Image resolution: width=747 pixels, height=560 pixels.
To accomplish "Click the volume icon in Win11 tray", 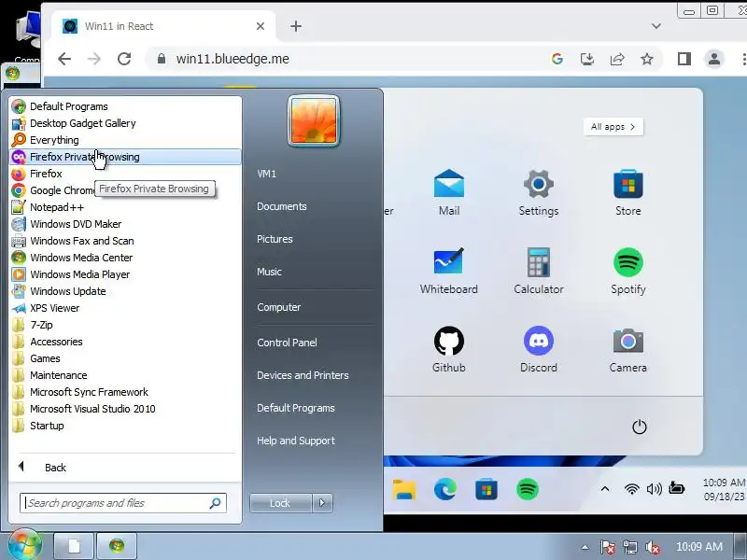I will coord(655,489).
